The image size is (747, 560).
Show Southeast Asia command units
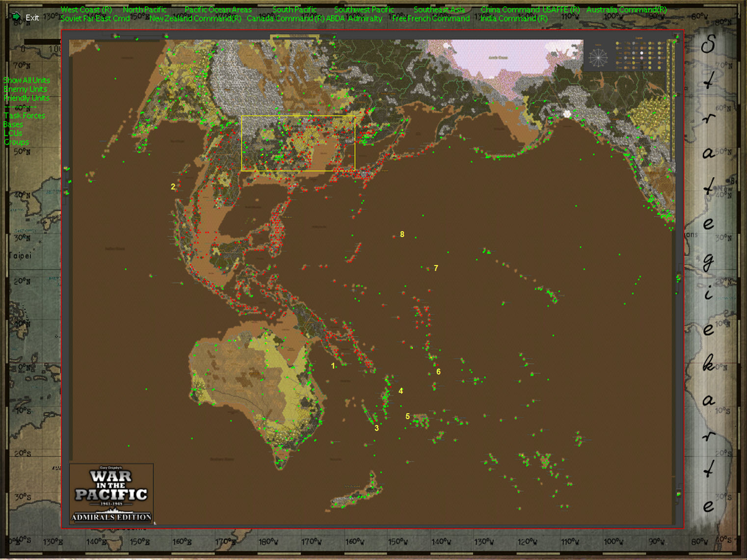439,9
